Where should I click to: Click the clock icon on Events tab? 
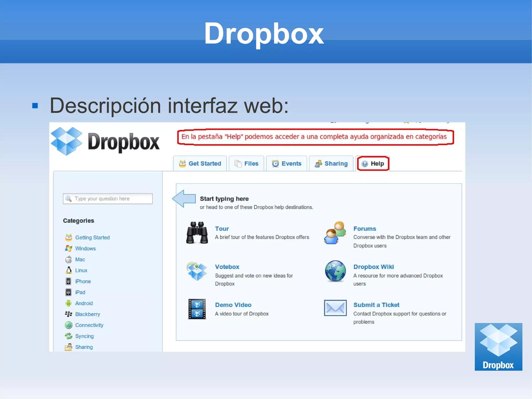275,163
